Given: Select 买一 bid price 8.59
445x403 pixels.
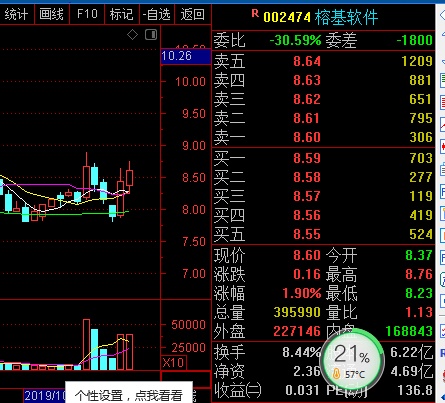Looking at the screenshot, I should pos(307,158).
